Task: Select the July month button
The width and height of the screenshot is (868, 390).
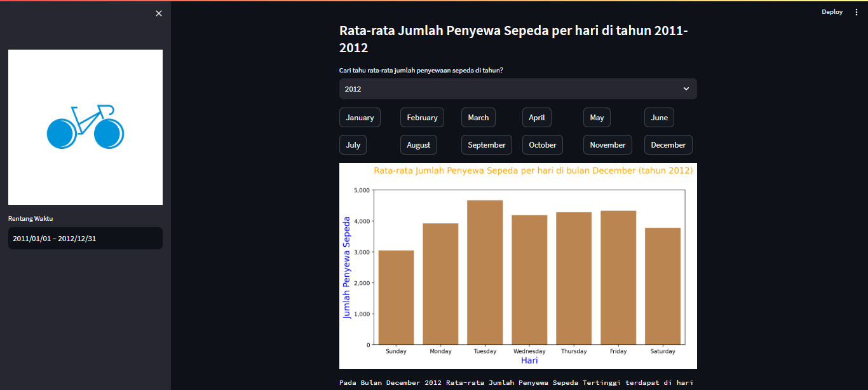Action: click(353, 144)
